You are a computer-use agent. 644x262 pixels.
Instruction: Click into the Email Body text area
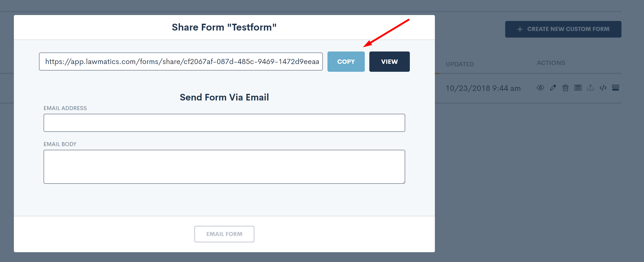coord(224,166)
